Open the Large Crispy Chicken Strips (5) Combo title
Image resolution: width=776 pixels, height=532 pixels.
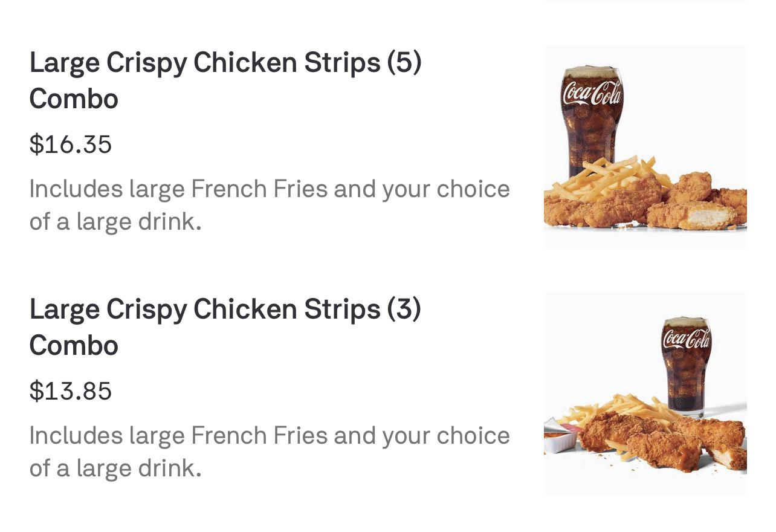(x=225, y=63)
